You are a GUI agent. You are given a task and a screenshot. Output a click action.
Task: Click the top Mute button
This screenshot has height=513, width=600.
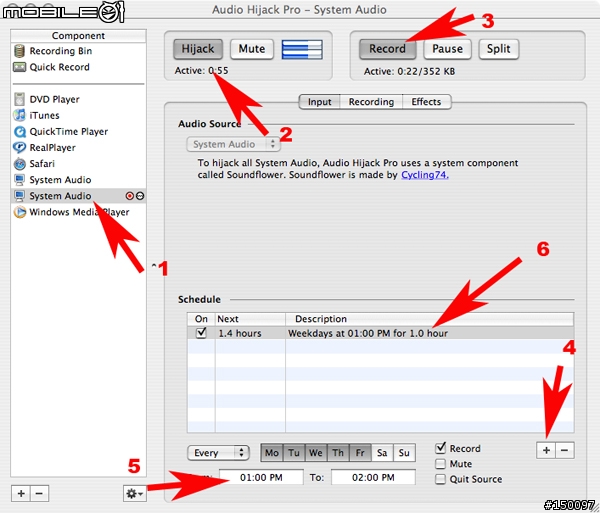click(252, 49)
